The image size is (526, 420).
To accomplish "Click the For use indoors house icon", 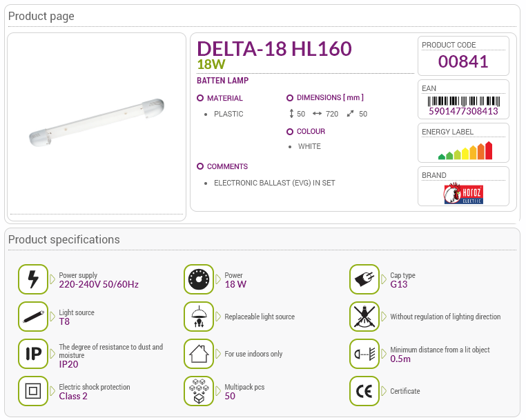I will point(199,354).
